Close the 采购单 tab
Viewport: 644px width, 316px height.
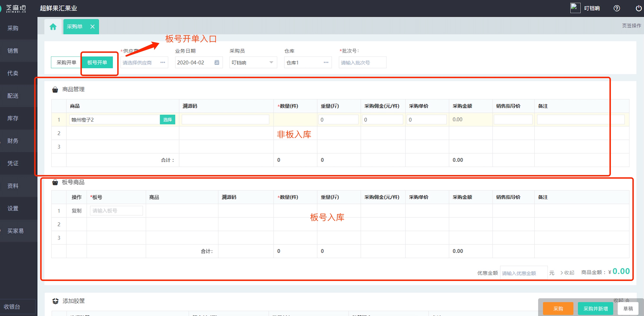click(93, 27)
